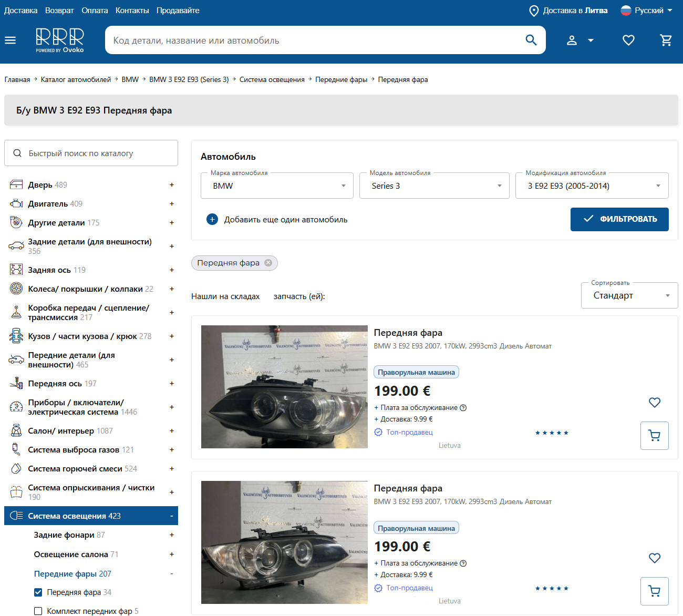This screenshot has height=616, width=683.
Task: Click the ФИЛЬТРОВАТЬ button
Action: [x=619, y=219]
